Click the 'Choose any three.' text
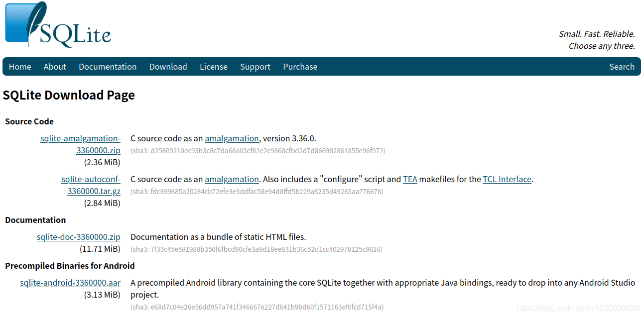Screen dimensions: 644x317 (x=602, y=46)
